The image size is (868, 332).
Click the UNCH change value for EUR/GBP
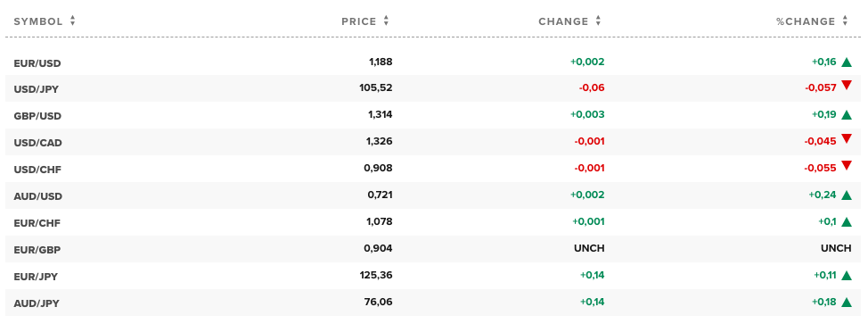click(589, 248)
